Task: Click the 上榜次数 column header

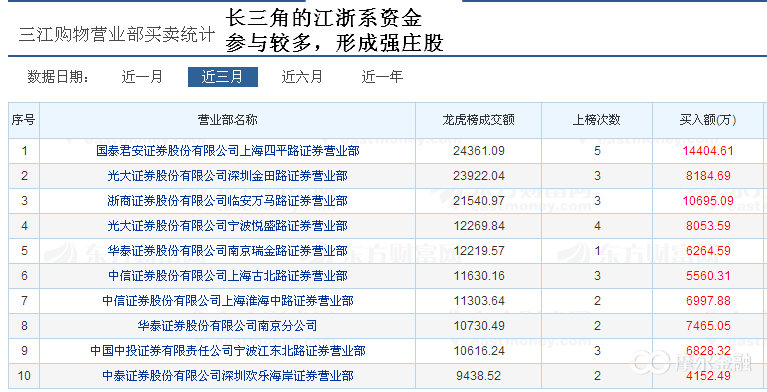Action: 597,120
